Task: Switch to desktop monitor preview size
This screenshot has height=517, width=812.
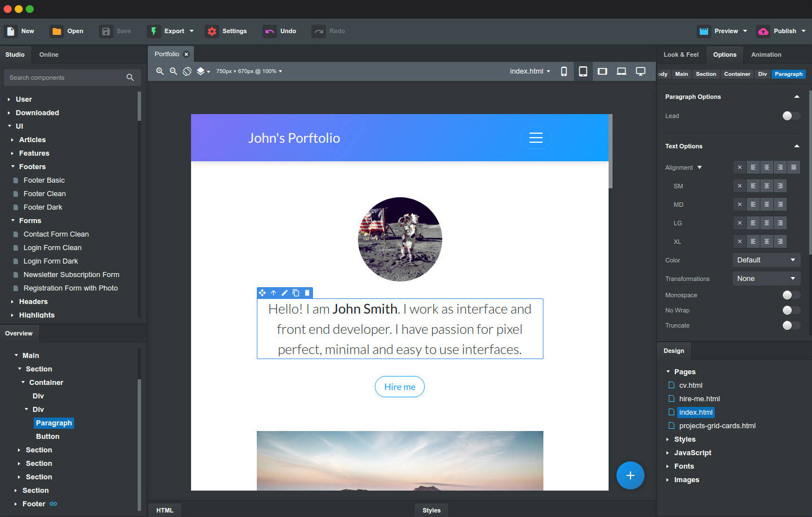Action: (640, 71)
